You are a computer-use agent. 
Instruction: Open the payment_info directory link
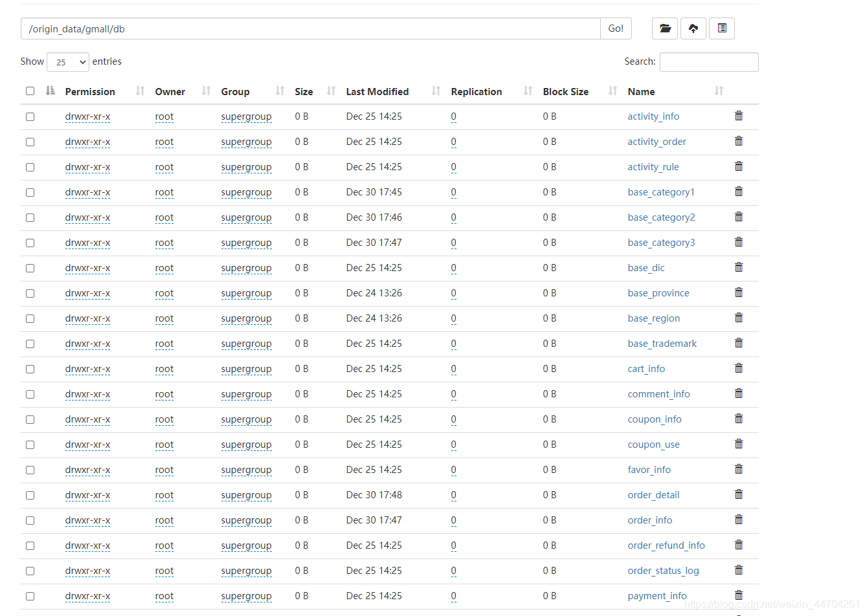pos(657,596)
